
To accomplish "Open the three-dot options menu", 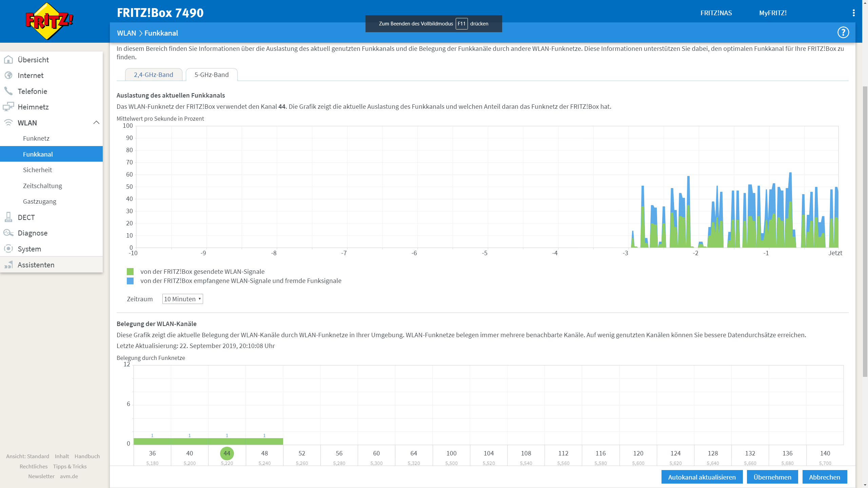I will coord(854,13).
